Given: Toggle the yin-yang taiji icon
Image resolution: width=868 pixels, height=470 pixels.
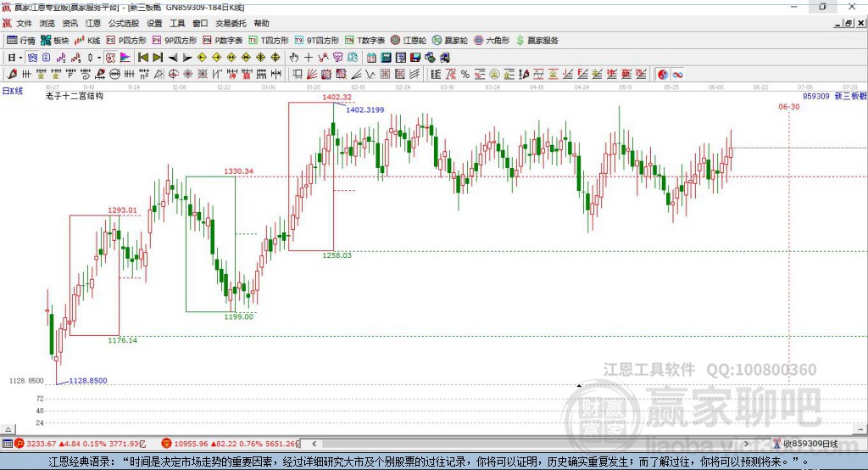Looking at the screenshot, I should pyautogui.click(x=663, y=75).
